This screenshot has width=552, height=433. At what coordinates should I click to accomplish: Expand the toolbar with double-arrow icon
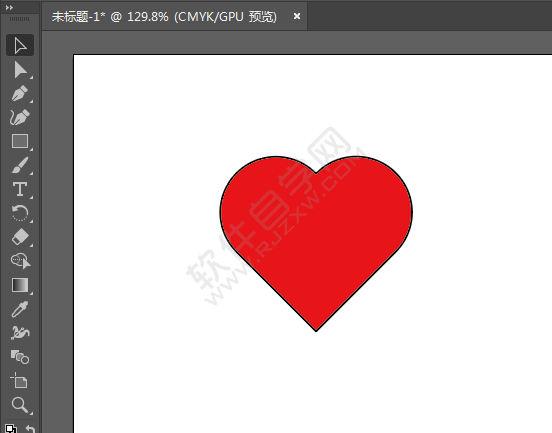tap(10, 7)
